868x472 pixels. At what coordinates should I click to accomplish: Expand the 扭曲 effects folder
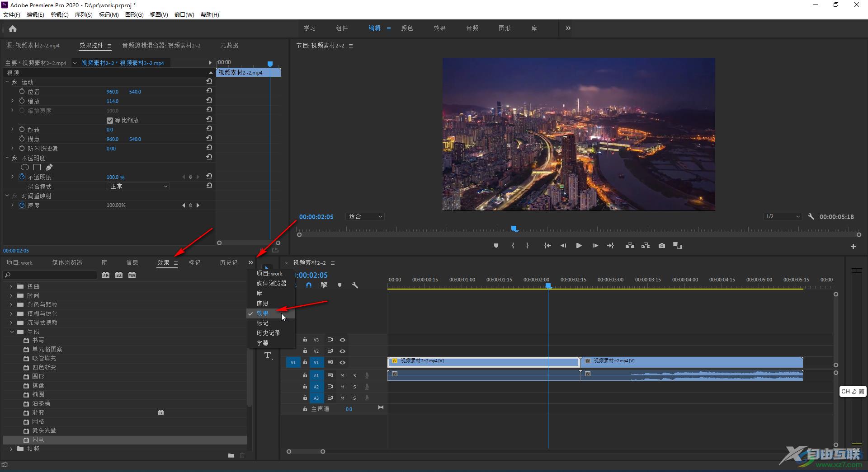tap(11, 286)
